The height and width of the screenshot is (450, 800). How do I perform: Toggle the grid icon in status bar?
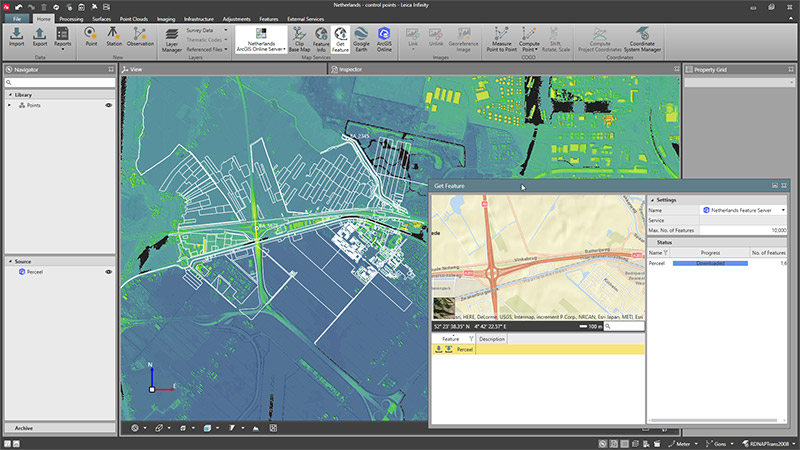click(x=624, y=444)
